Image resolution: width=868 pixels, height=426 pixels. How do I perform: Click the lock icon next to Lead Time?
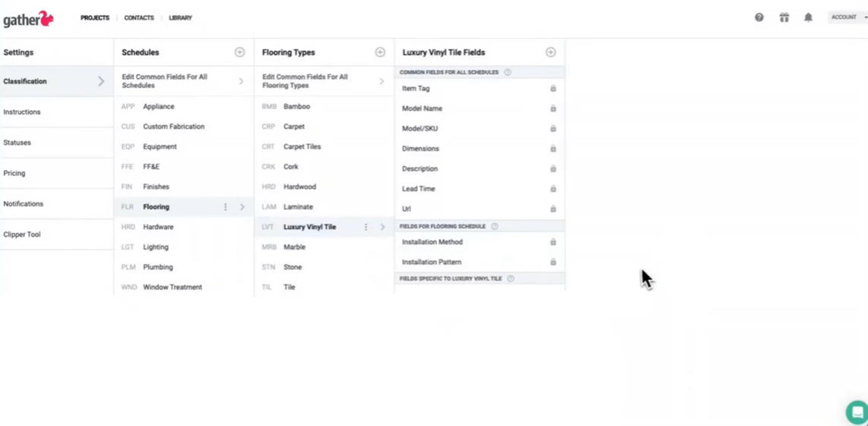[553, 189]
